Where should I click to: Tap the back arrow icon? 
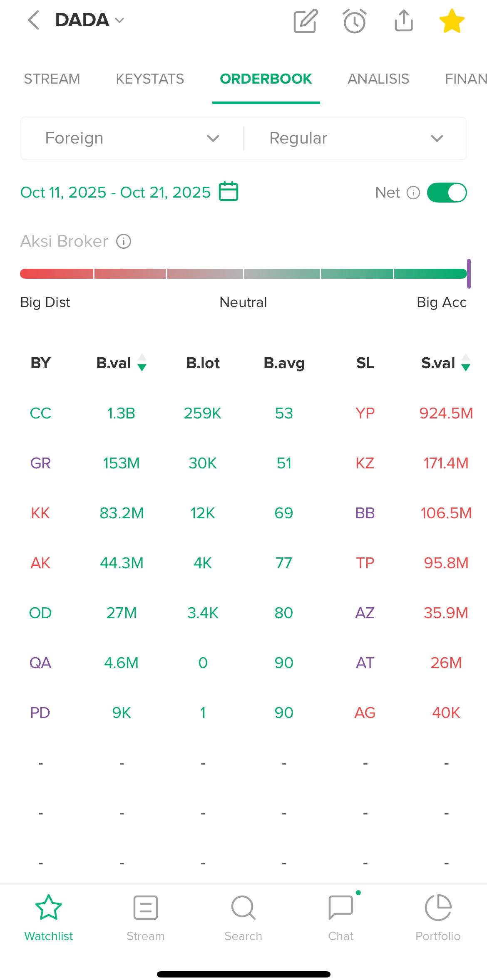point(33,20)
